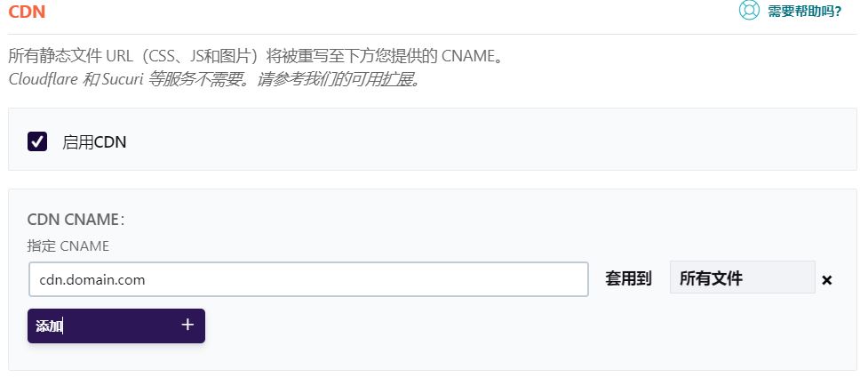Click the 添加 text on purple button
Image resolution: width=868 pixels, height=378 pixels.
pyautogui.click(x=50, y=326)
